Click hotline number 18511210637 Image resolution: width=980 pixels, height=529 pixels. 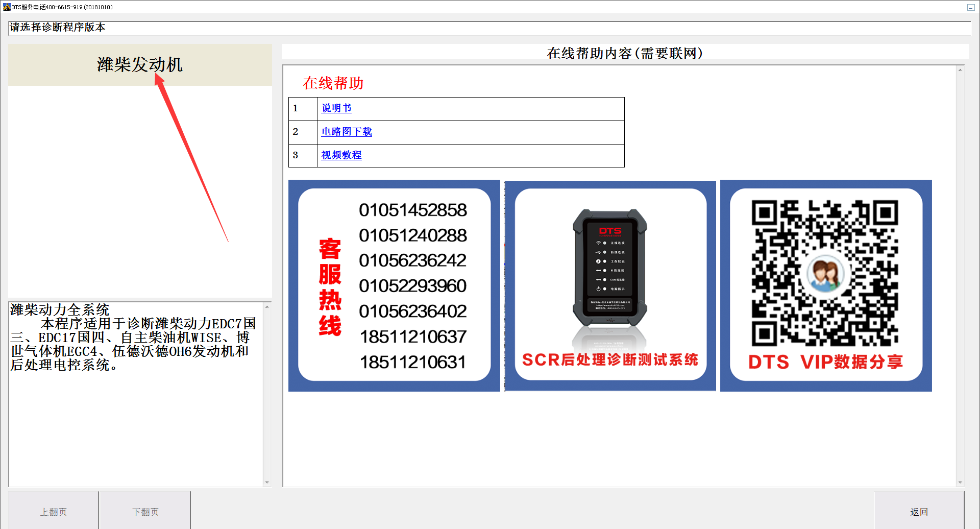pyautogui.click(x=413, y=337)
